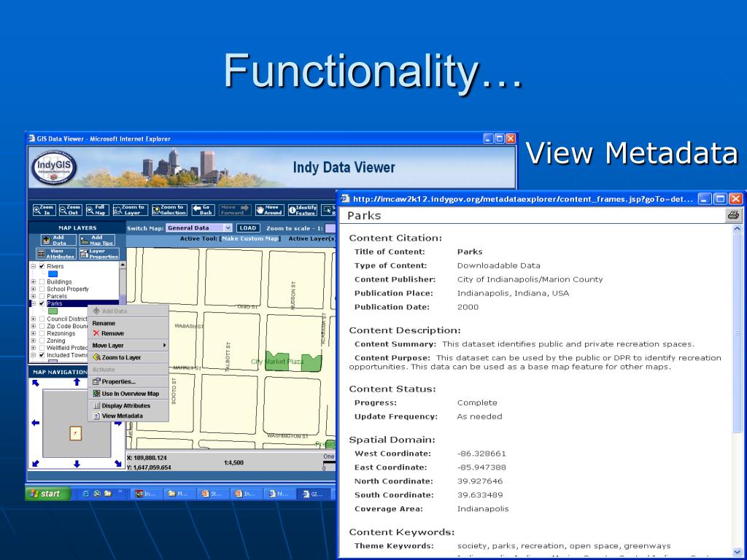Screen dimensions: 747x560
Task: Pan the map southeast with the diagonal arrow
Action: click(118, 463)
